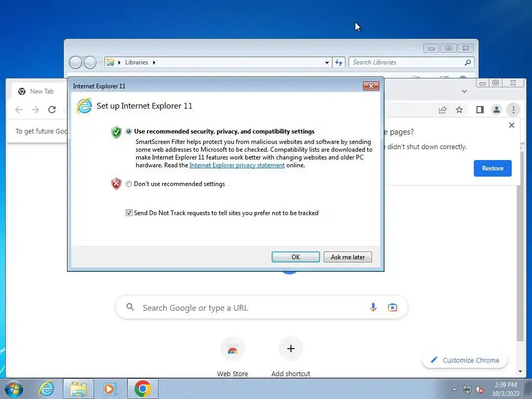
Task: Click Chrome vertical scrollbar
Action: [520, 247]
